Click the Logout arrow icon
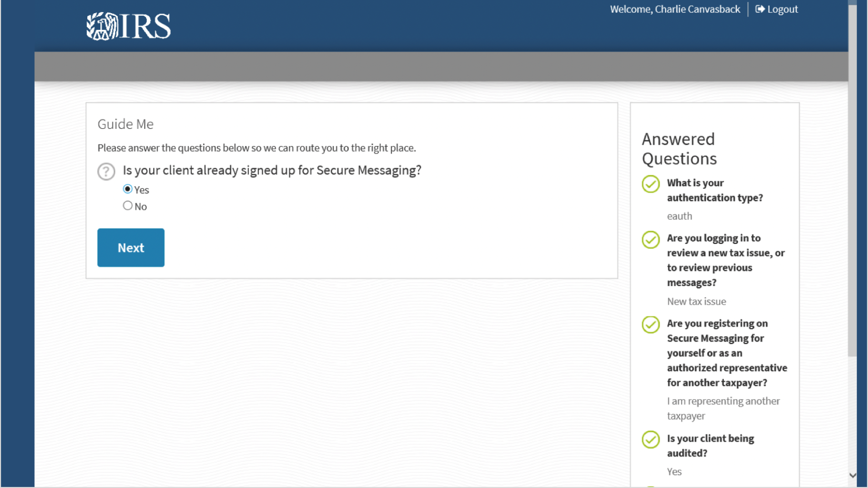 click(760, 9)
